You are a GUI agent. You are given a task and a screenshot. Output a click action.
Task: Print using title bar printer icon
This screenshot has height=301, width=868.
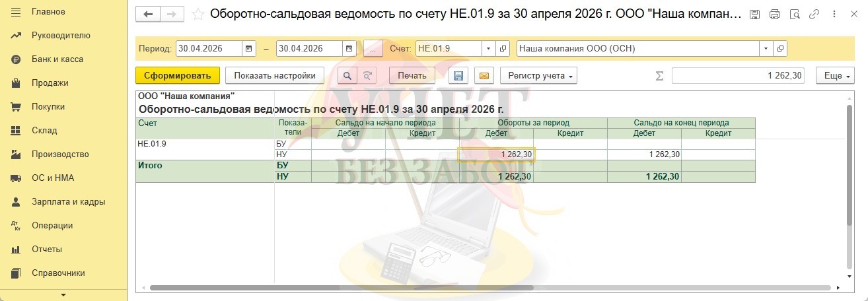[x=775, y=14]
